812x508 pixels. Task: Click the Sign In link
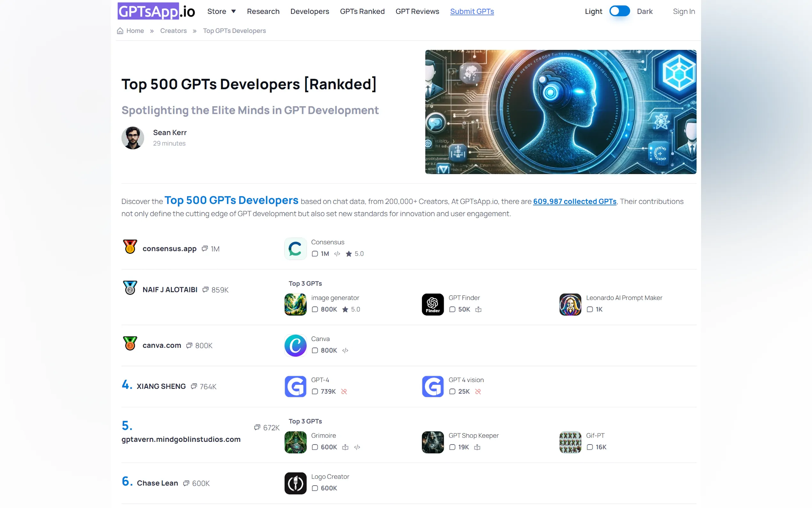[684, 12]
